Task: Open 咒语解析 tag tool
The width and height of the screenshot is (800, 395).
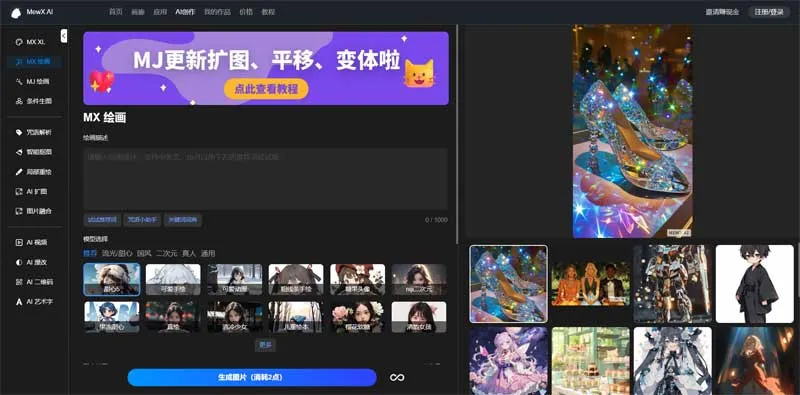Action: [x=34, y=132]
